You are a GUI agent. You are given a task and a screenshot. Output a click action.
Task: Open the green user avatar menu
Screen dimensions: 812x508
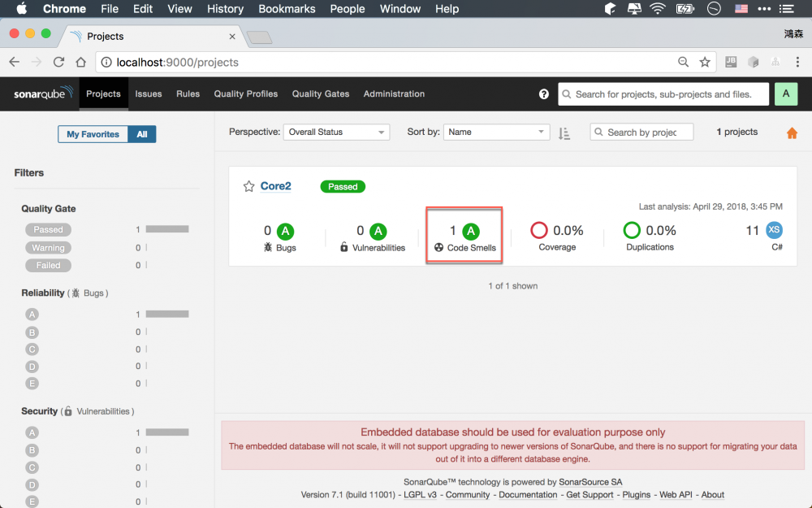[785, 93]
